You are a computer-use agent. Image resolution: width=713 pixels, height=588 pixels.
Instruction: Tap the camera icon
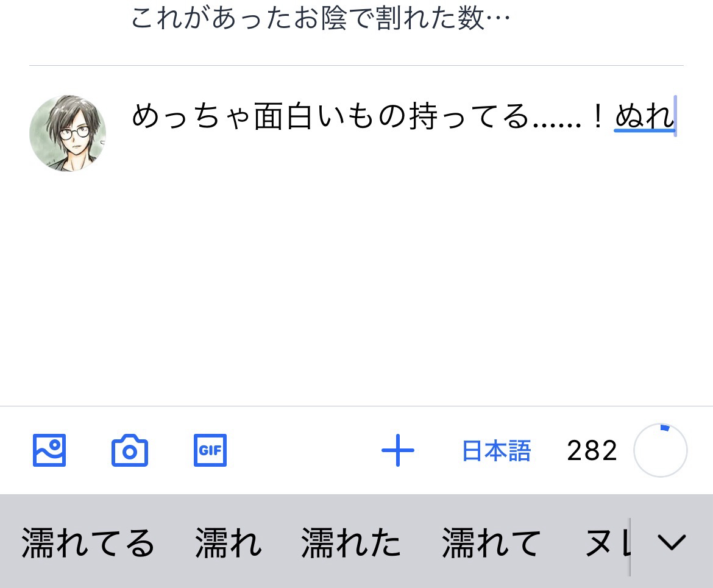coord(130,450)
